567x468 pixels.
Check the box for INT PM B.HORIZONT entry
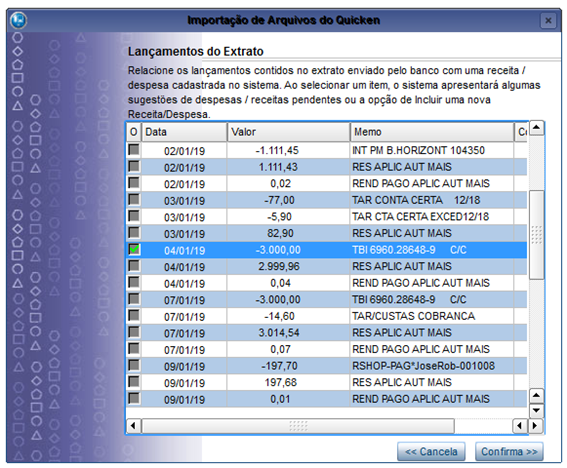[134, 149]
